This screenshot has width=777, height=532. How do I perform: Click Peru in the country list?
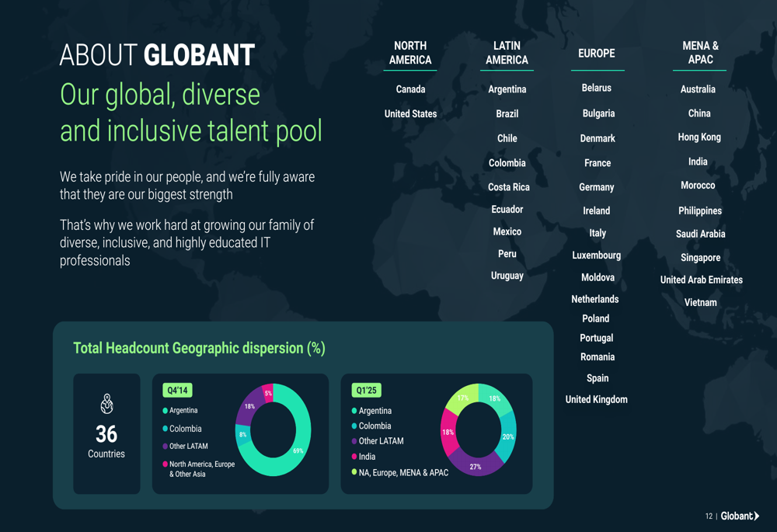[507, 254]
